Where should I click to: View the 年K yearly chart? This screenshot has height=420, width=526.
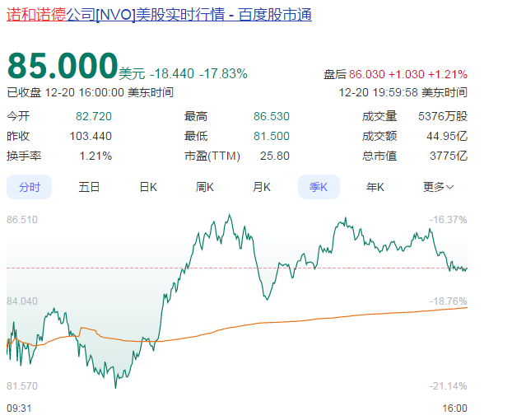(x=375, y=187)
